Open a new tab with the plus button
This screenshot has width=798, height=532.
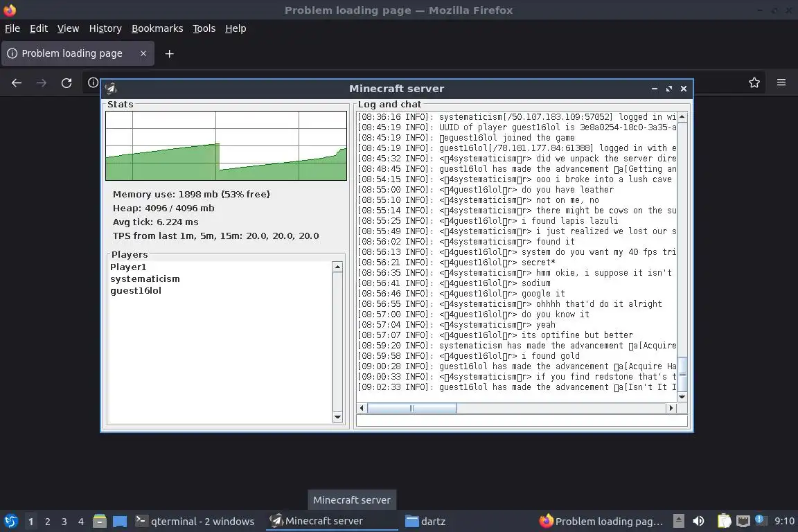pos(170,53)
